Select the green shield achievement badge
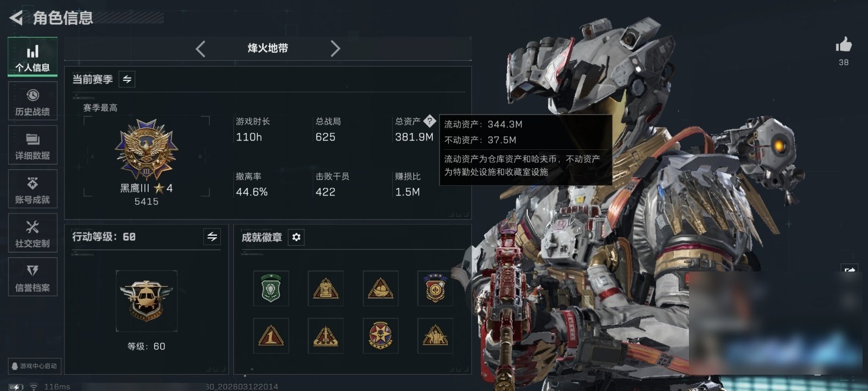This screenshot has width=868, height=391. [x=271, y=288]
